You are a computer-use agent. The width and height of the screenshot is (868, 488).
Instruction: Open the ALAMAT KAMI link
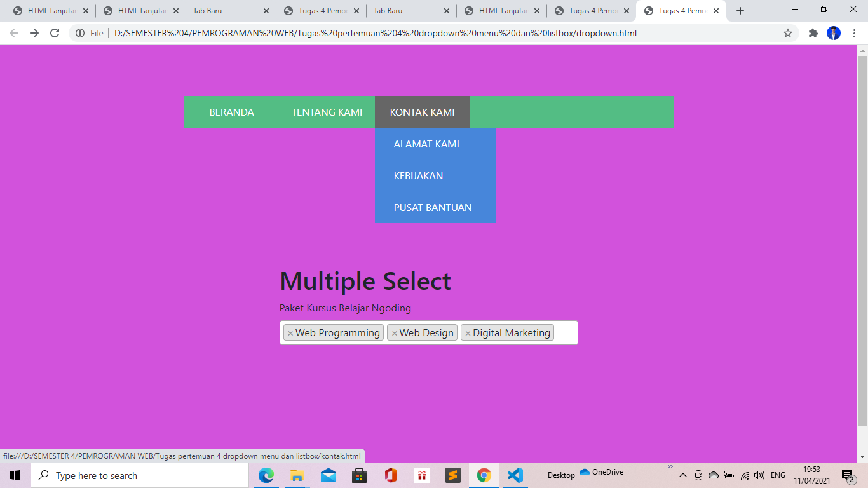(426, 144)
